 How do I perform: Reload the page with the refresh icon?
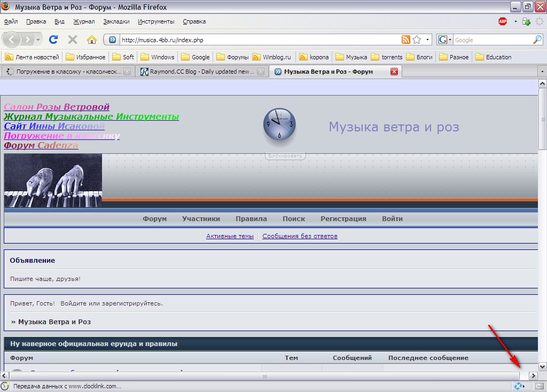pos(53,40)
